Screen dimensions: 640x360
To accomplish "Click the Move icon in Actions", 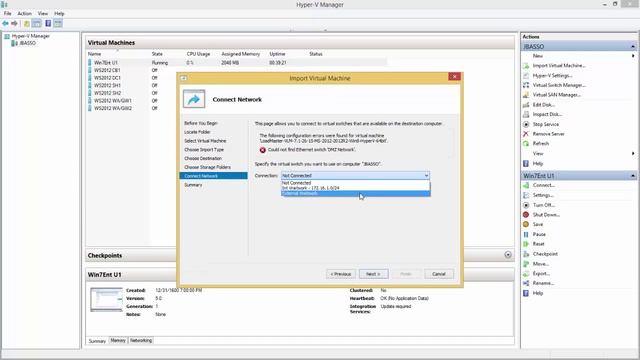I will (x=526, y=264).
